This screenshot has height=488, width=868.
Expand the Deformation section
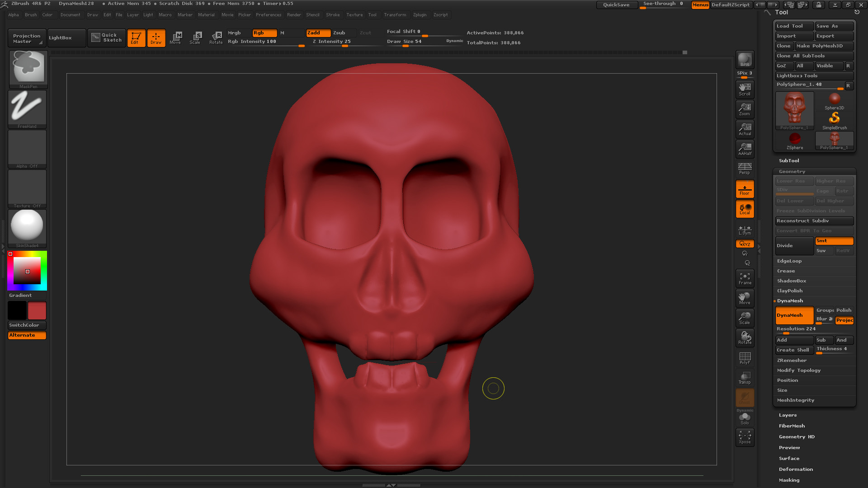tap(796, 469)
